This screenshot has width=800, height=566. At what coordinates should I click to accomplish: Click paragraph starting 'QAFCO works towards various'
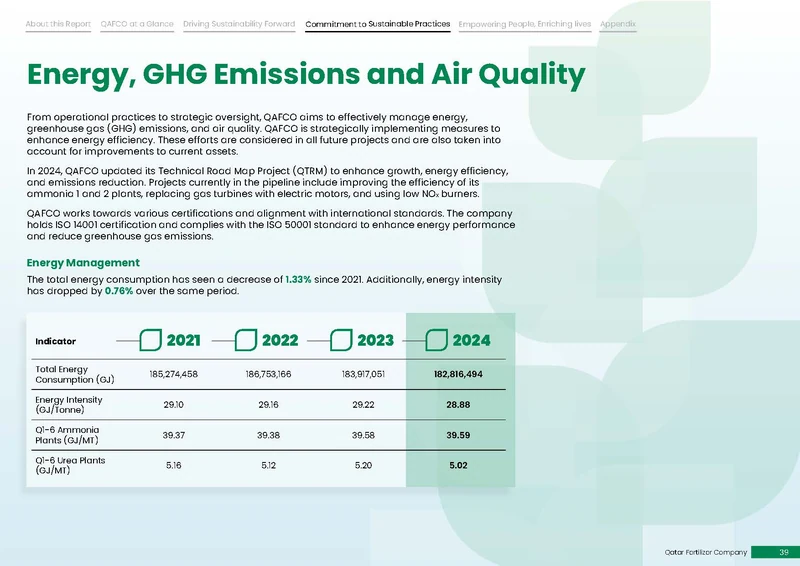click(271, 225)
